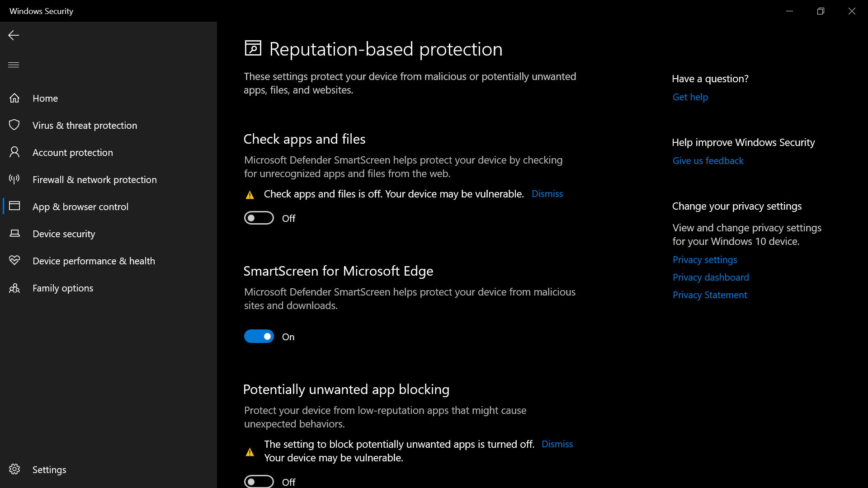This screenshot has width=868, height=488.
Task: Click the Firewall & network antenna icon
Action: (14, 179)
